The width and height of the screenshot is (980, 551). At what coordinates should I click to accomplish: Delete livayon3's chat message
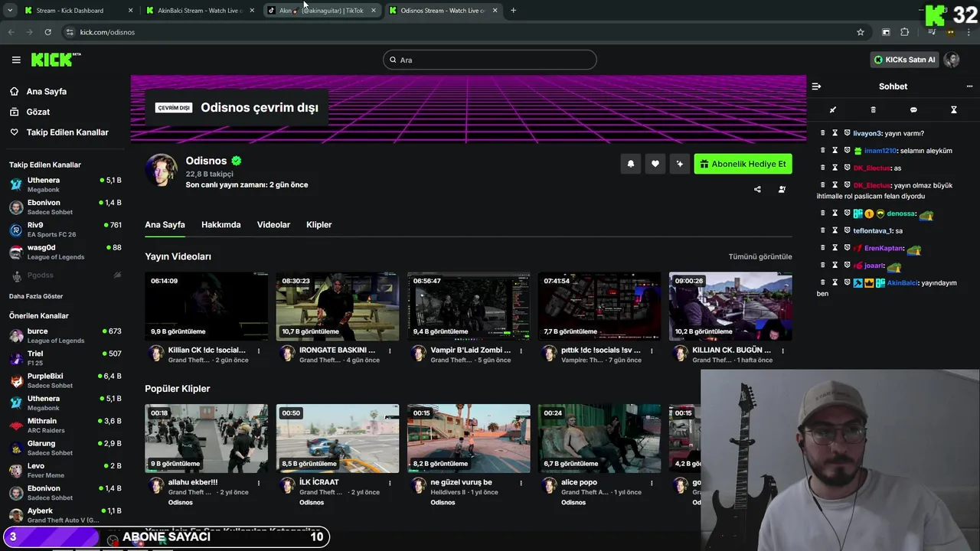click(823, 133)
